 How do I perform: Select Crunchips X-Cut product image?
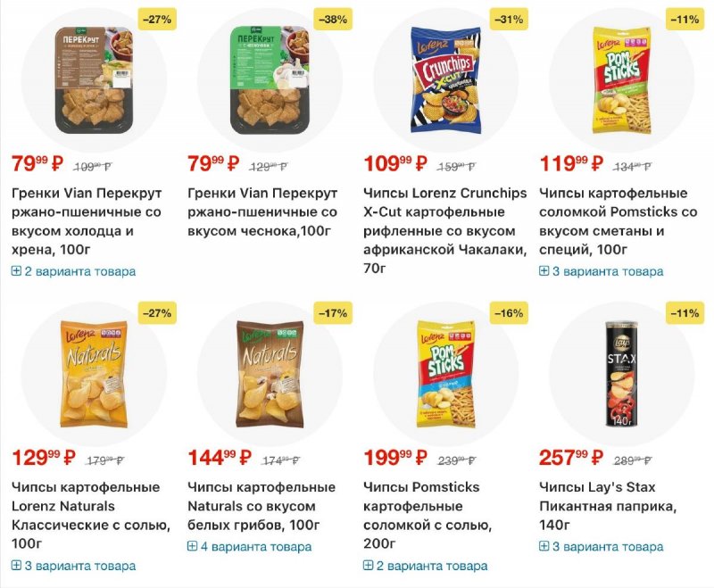(445, 80)
